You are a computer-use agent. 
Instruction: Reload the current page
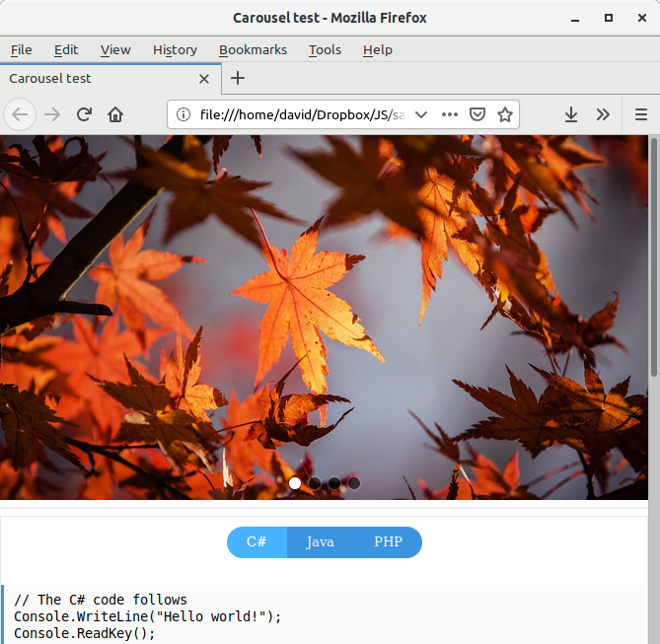84,114
